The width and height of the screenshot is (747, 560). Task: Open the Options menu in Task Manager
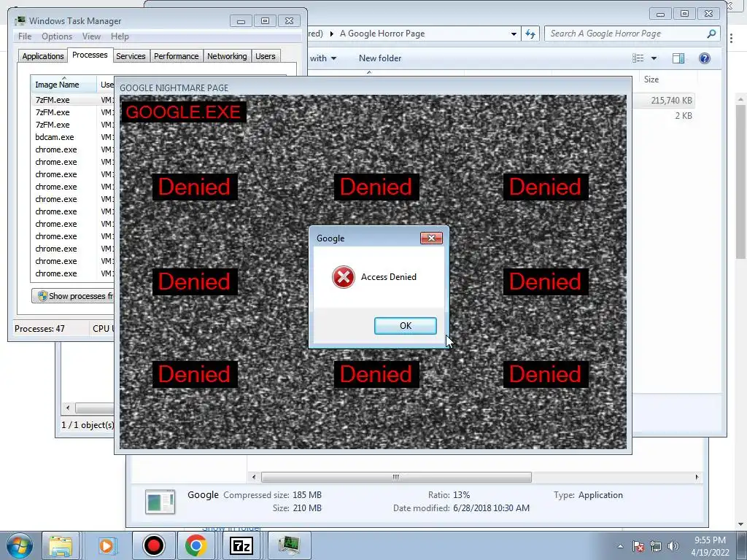pyautogui.click(x=57, y=36)
